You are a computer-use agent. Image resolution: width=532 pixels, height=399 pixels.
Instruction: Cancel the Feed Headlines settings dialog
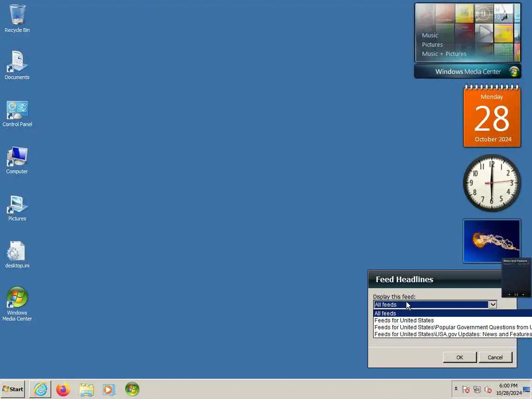pyautogui.click(x=495, y=357)
